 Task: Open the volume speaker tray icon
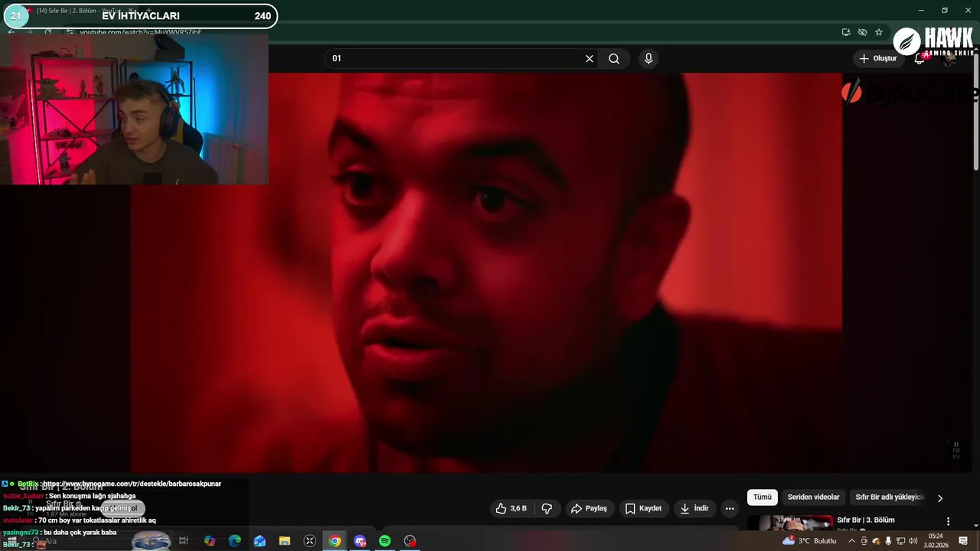pos(913,541)
